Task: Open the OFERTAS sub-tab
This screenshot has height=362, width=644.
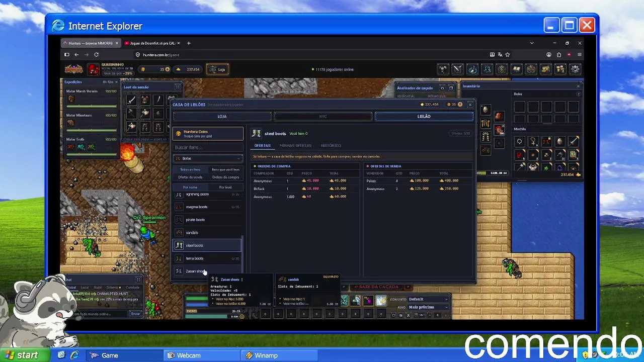Action: coord(262,145)
